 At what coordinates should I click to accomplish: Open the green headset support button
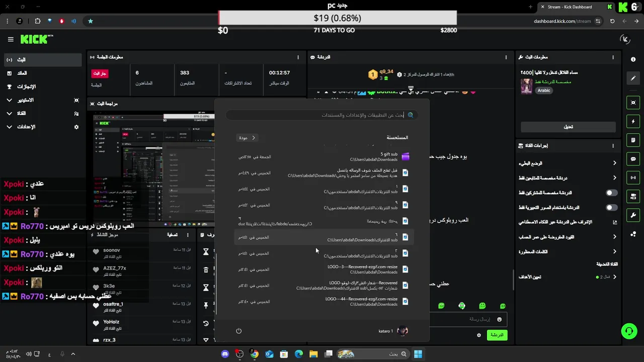click(629, 331)
